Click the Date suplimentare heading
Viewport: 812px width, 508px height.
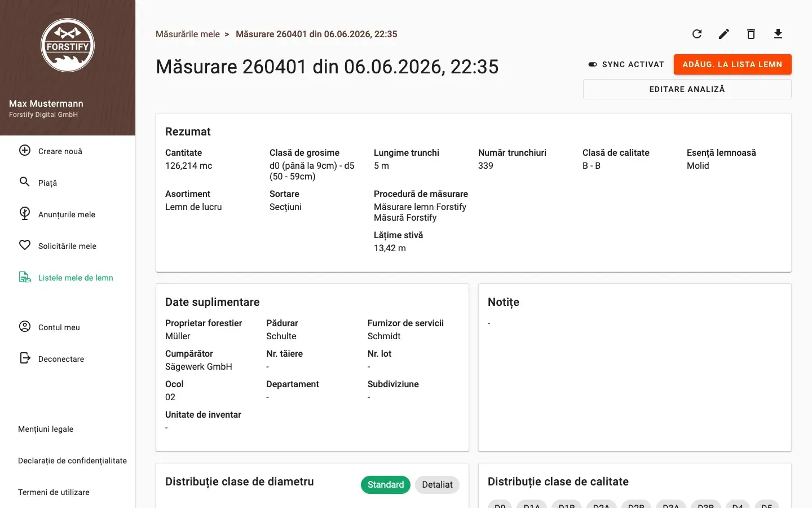pos(213,302)
